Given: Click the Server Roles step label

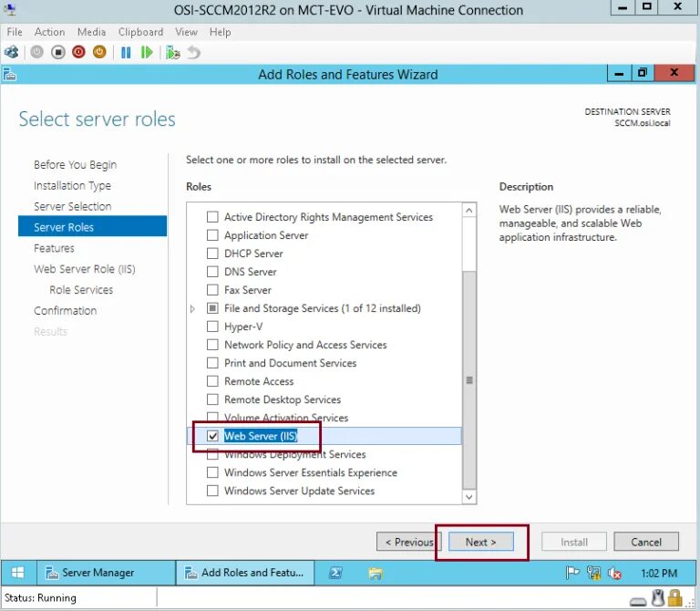Looking at the screenshot, I should click(64, 227).
